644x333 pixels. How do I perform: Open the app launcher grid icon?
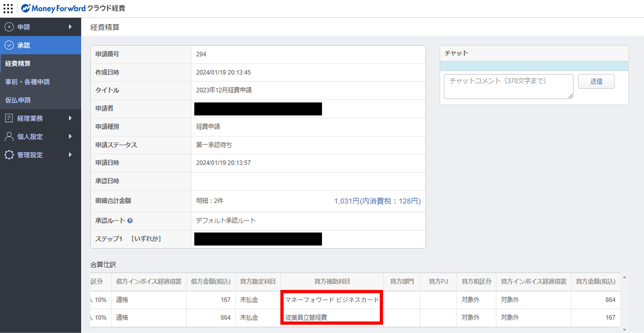click(x=8, y=8)
